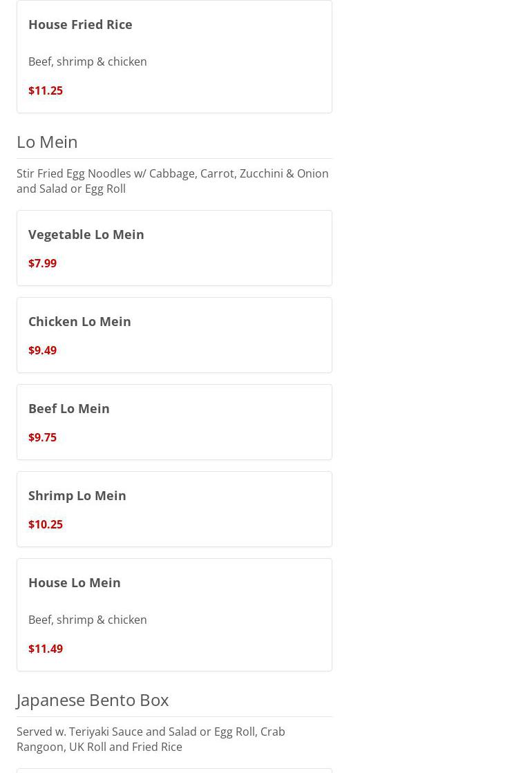Click the $9.75 Beef Lo Mein price

click(43, 437)
